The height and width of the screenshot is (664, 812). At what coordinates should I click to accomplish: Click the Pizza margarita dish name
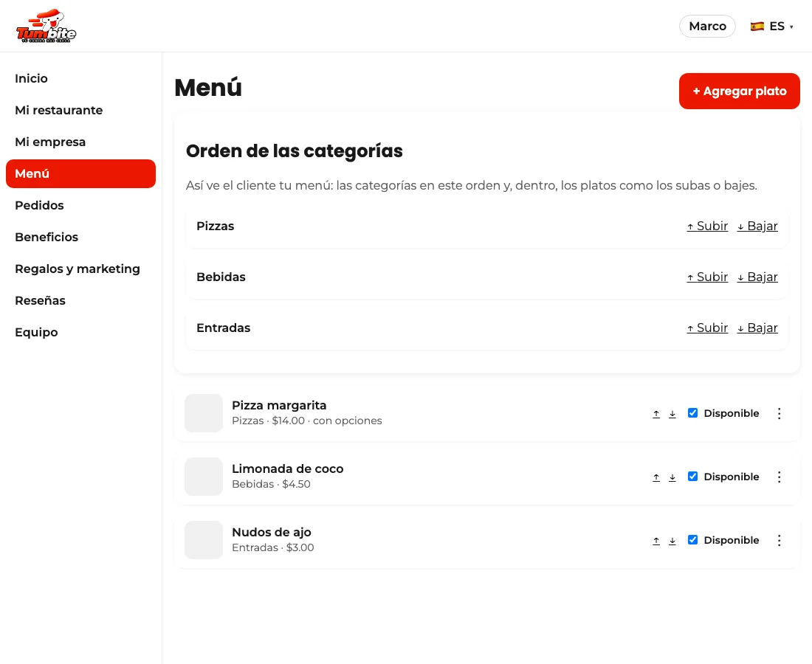279,405
